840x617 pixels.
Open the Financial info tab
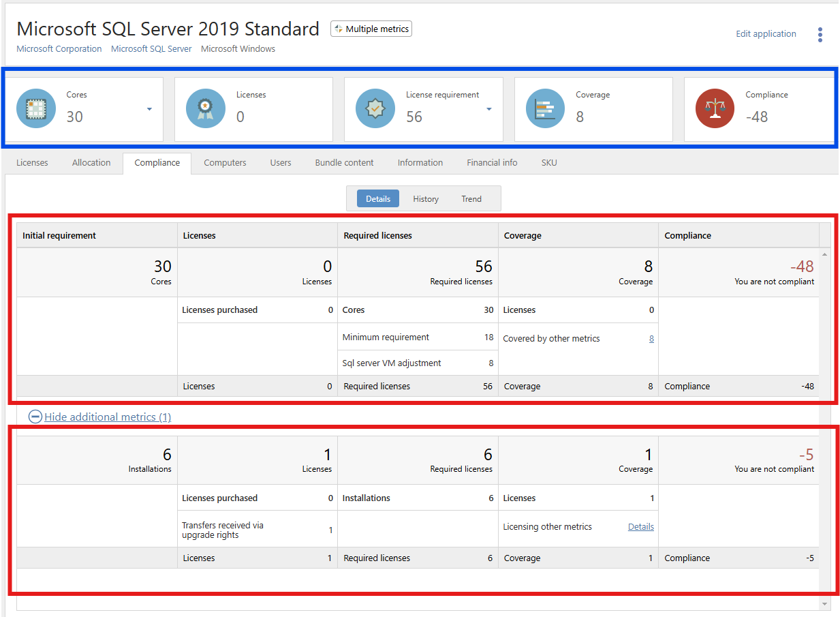(x=492, y=162)
